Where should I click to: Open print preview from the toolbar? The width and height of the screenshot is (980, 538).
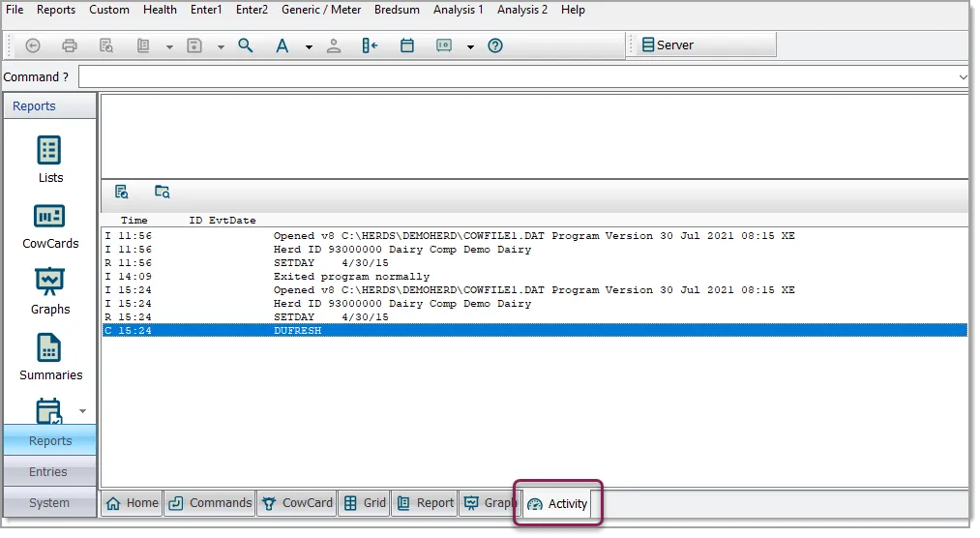tap(106, 45)
